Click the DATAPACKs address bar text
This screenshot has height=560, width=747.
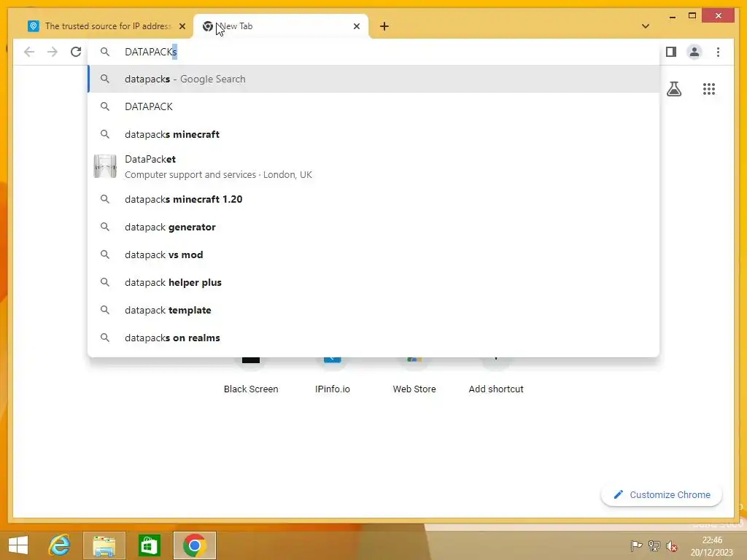pyautogui.click(x=151, y=52)
